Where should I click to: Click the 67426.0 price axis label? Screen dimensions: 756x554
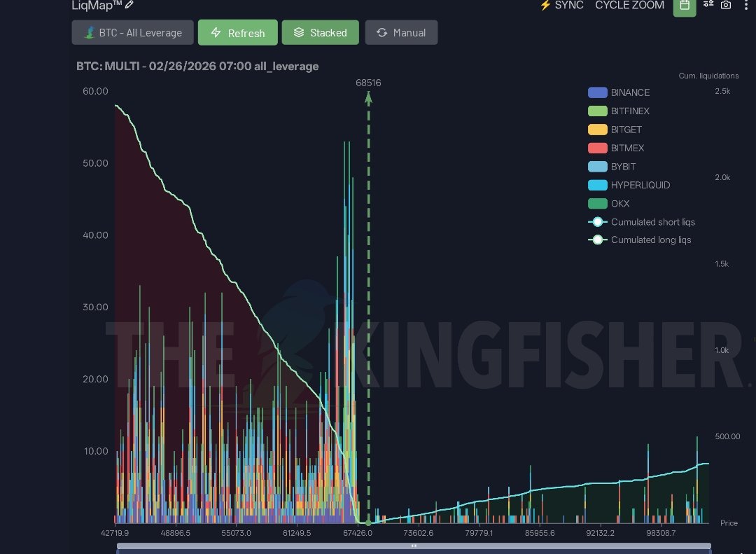(x=358, y=533)
